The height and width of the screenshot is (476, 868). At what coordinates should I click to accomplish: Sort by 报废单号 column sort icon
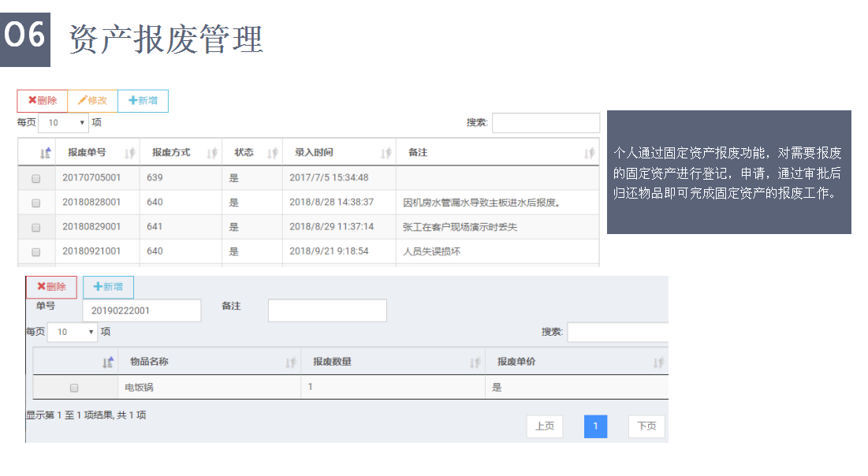[x=131, y=153]
